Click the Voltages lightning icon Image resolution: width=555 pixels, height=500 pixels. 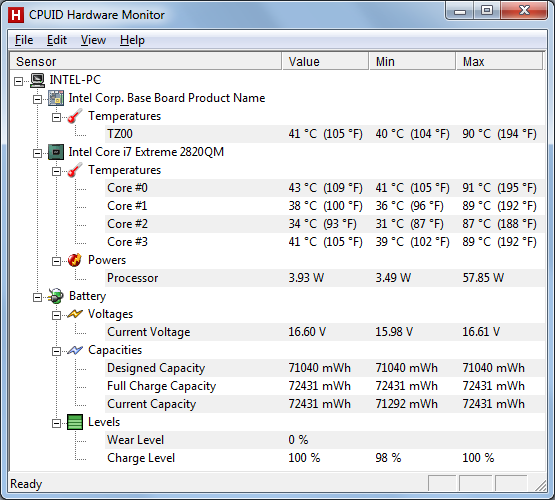coord(75,314)
